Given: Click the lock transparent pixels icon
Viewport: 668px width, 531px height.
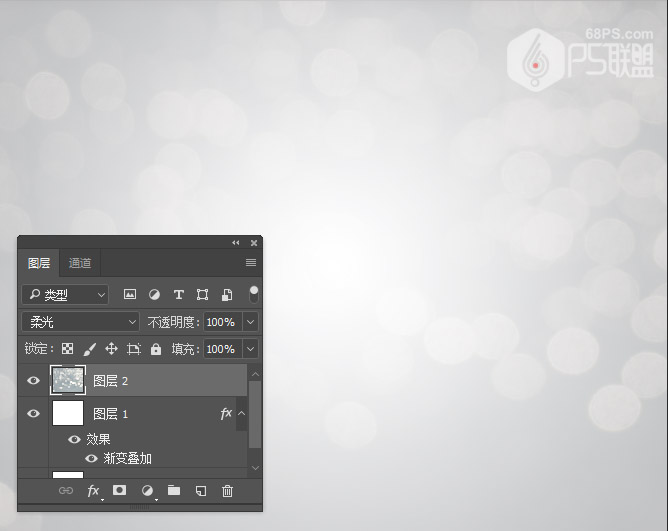Looking at the screenshot, I should point(67,349).
